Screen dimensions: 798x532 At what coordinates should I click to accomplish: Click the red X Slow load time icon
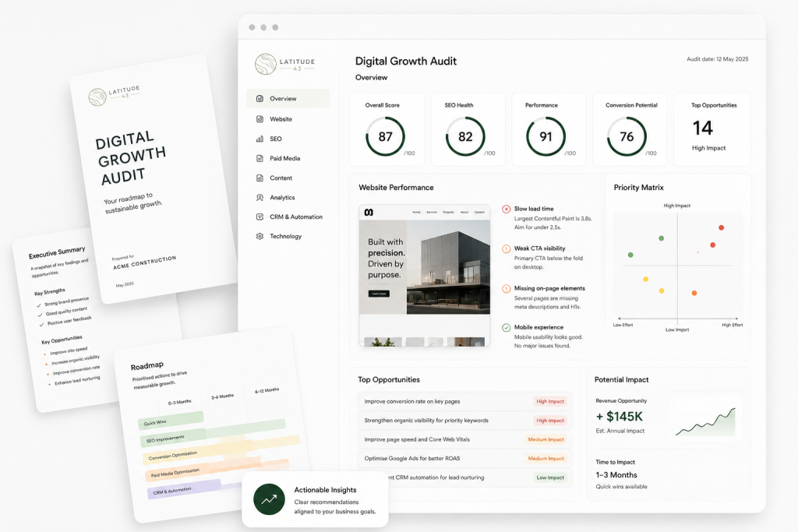506,209
